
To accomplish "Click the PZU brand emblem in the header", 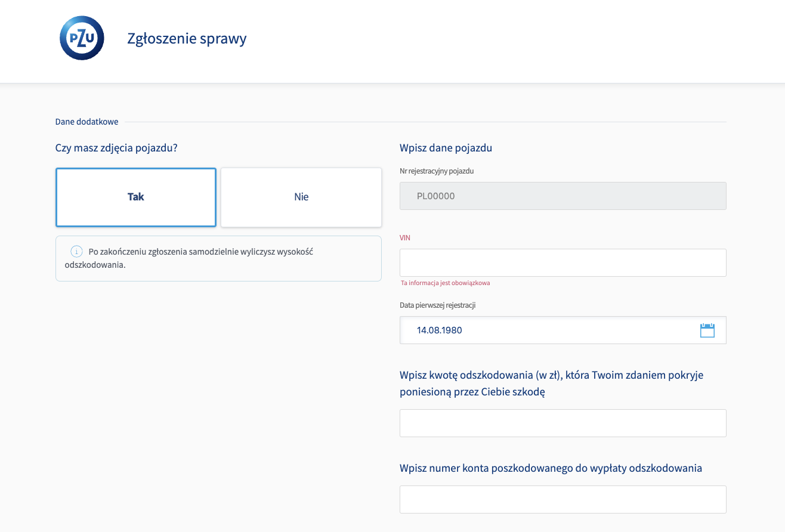I will pyautogui.click(x=81, y=38).
